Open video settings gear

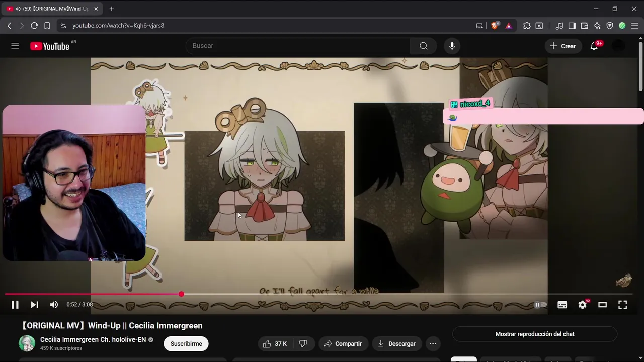click(583, 305)
